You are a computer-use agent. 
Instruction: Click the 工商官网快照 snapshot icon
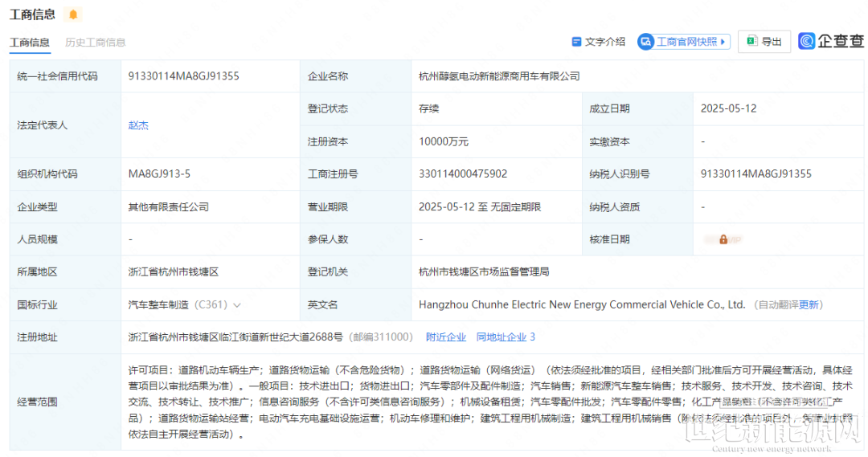point(645,42)
